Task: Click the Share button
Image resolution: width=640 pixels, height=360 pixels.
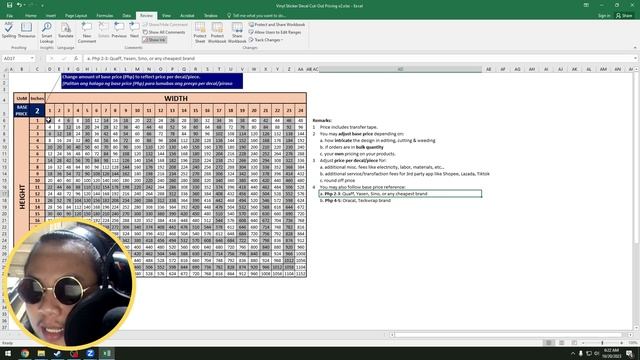Action: (x=624, y=16)
